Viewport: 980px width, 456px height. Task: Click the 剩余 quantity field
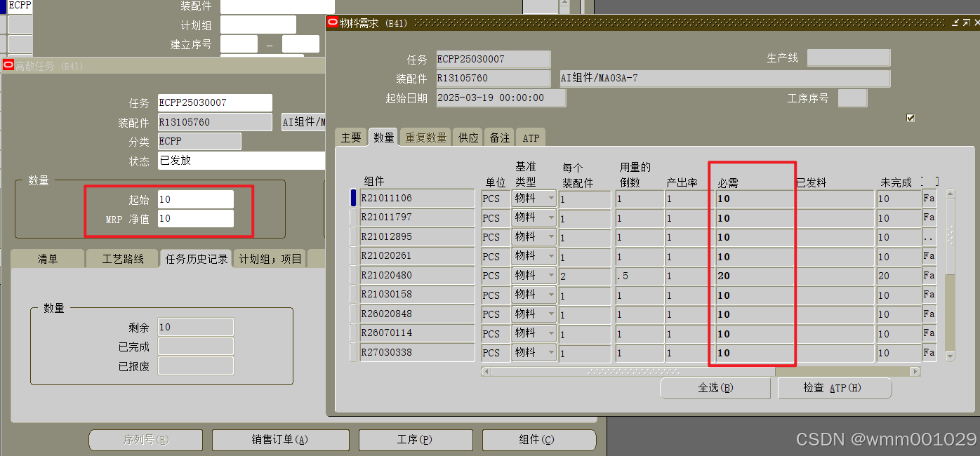point(196,327)
